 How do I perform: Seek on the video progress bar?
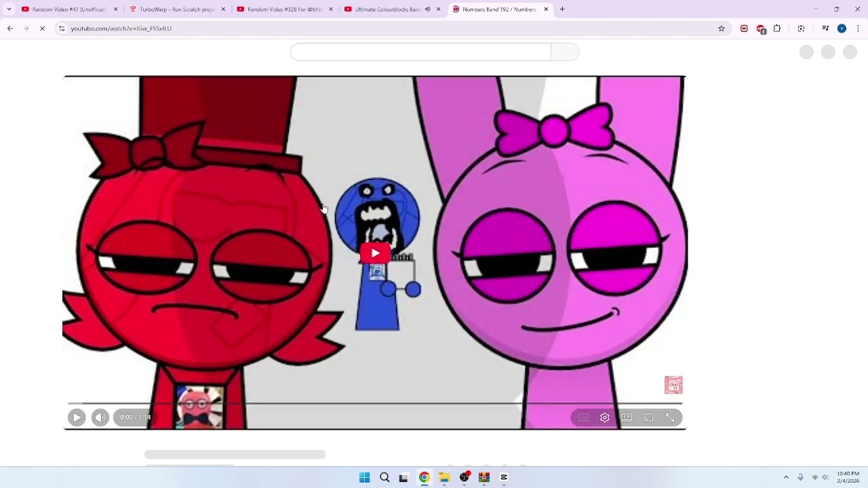[375, 404]
